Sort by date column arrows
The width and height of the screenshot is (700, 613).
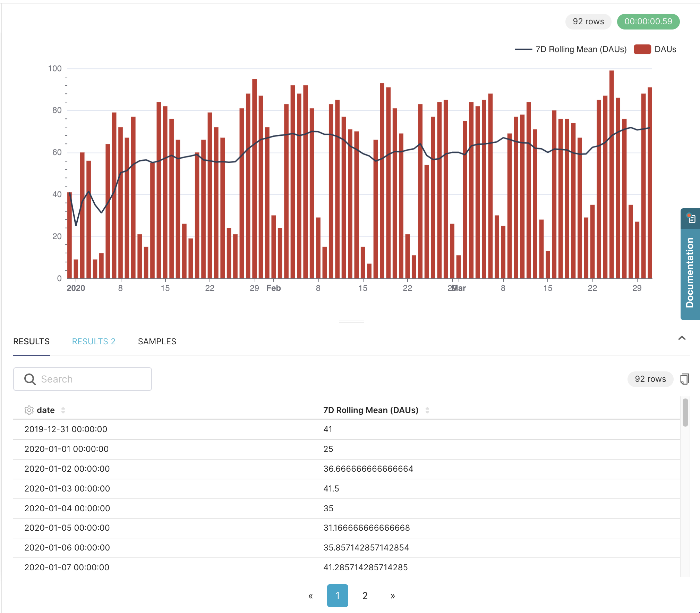[63, 410]
